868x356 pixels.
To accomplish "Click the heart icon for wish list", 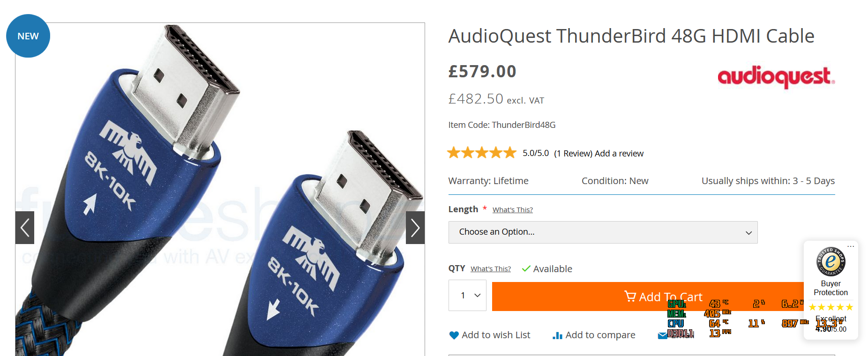I will tap(454, 335).
